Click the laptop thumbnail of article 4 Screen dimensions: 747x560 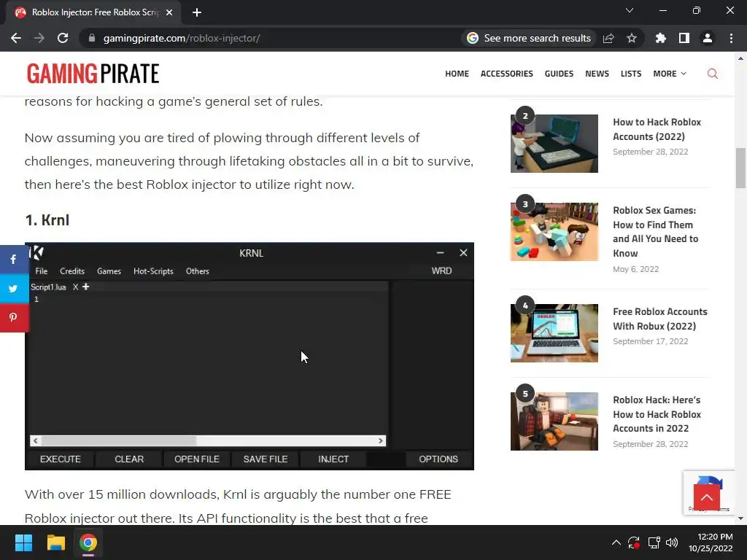[554, 332]
